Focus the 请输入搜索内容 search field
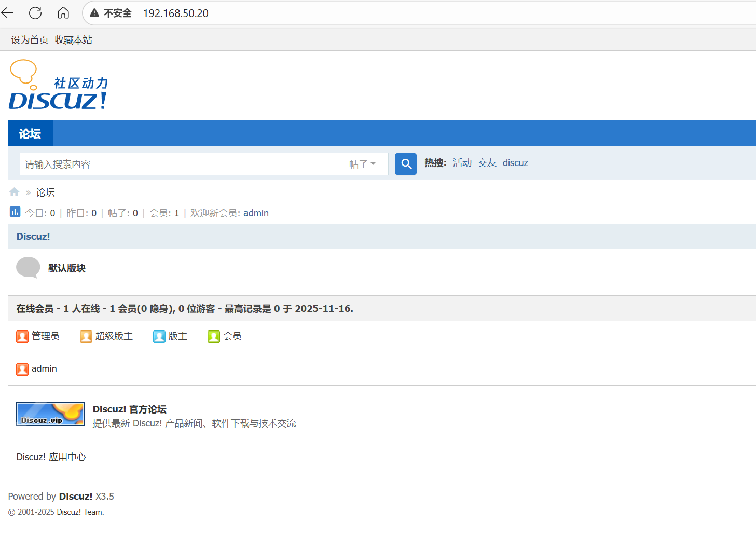 181,164
